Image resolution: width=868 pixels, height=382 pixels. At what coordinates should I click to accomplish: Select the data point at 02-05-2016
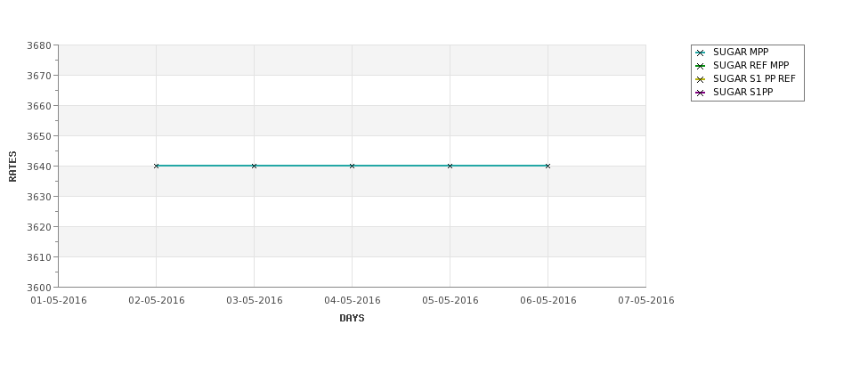[x=156, y=166]
